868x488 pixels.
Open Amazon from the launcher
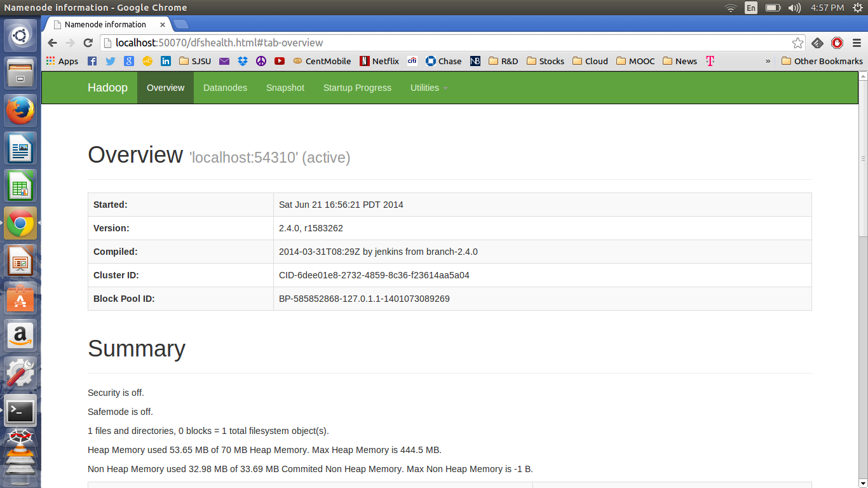point(21,335)
